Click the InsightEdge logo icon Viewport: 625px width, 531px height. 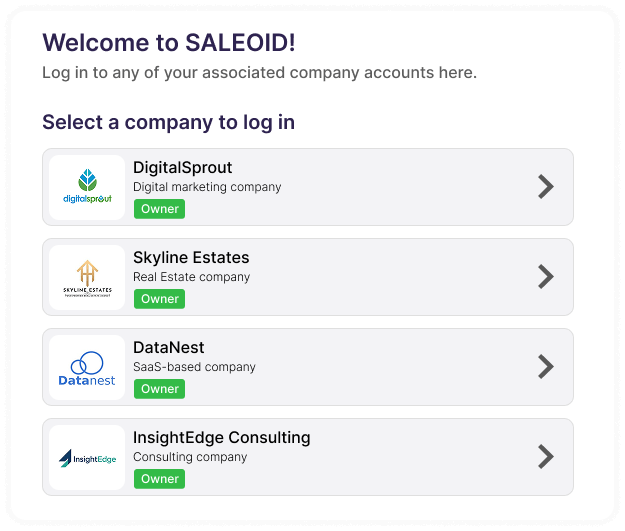[66, 459]
